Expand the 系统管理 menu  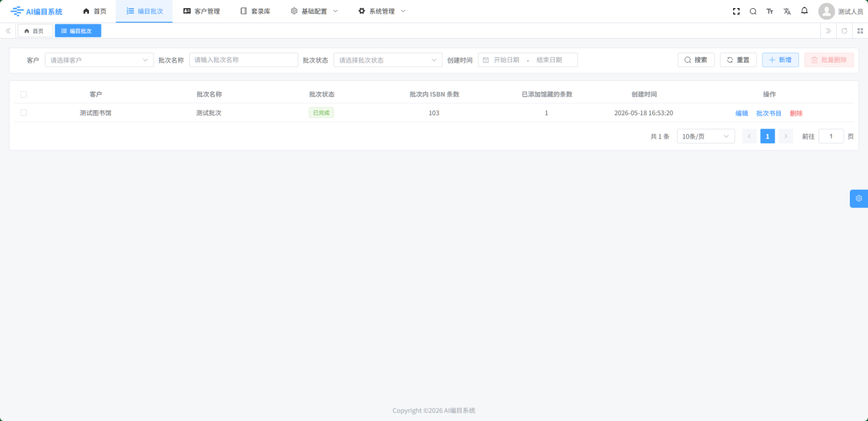point(382,11)
